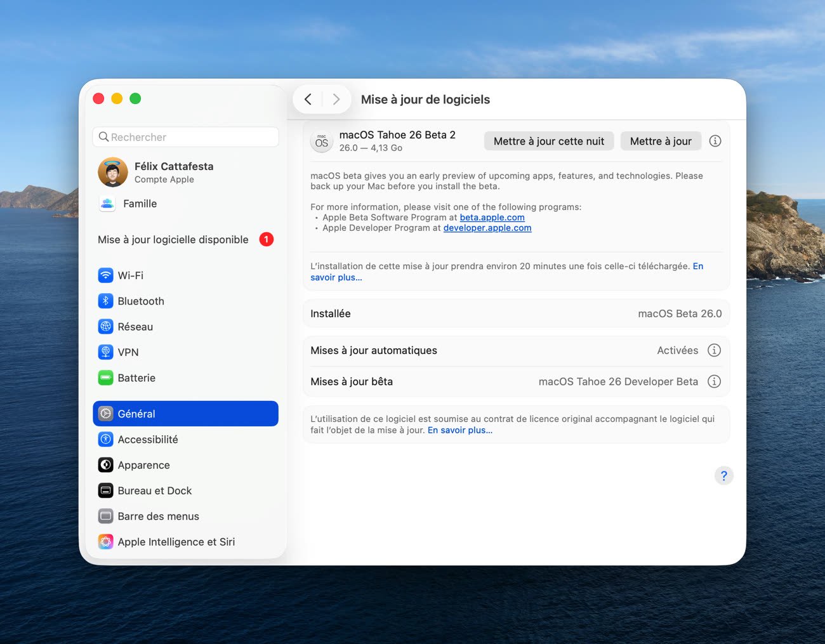
Task: Open Apple Intelligence et Siri label
Action: tap(176, 542)
